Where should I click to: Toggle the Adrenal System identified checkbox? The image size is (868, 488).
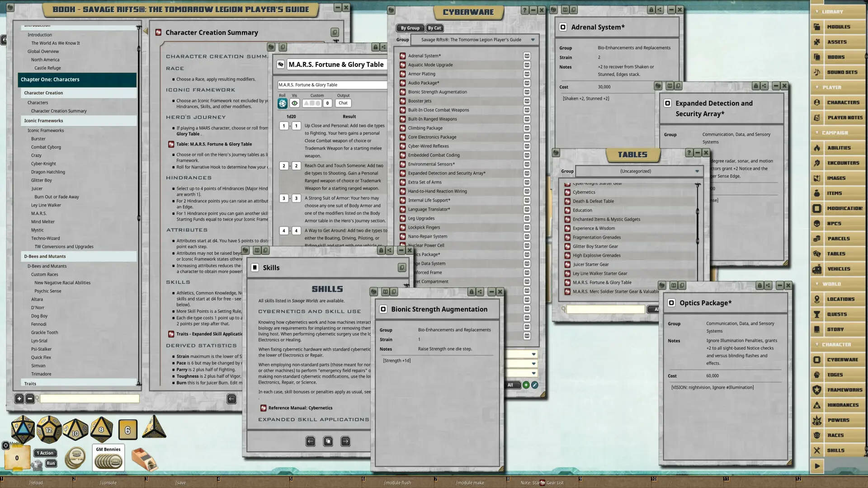click(x=563, y=27)
